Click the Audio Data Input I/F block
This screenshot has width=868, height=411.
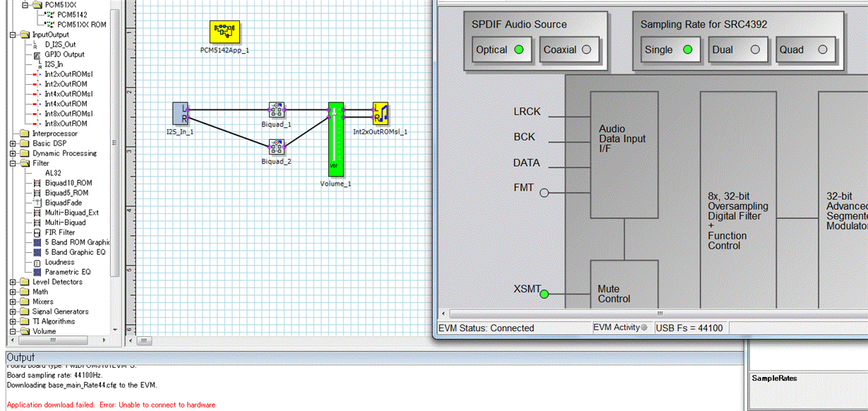point(624,154)
